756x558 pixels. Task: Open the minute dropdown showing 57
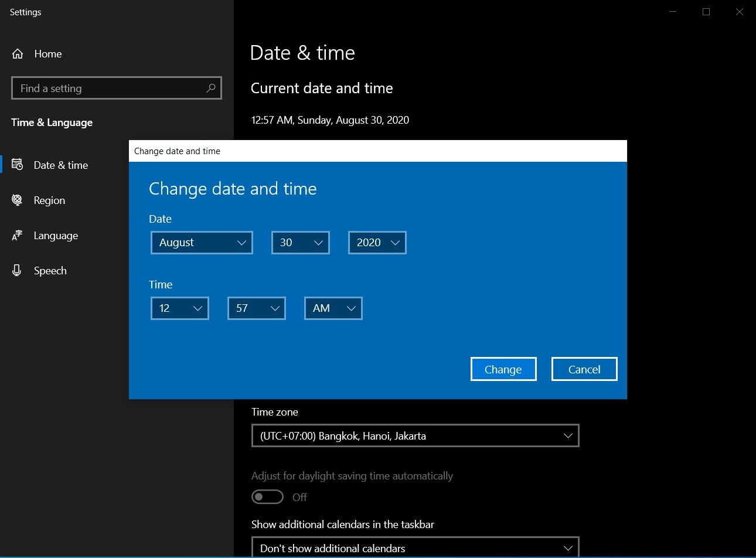[x=257, y=308]
